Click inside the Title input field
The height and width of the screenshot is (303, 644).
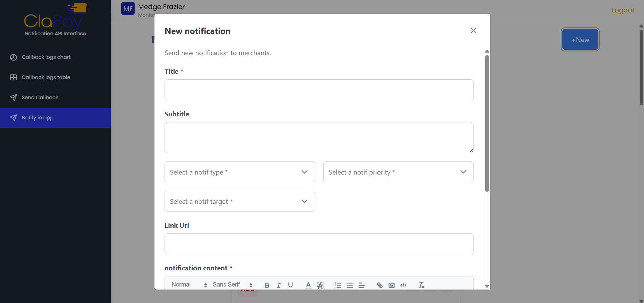[x=318, y=90]
